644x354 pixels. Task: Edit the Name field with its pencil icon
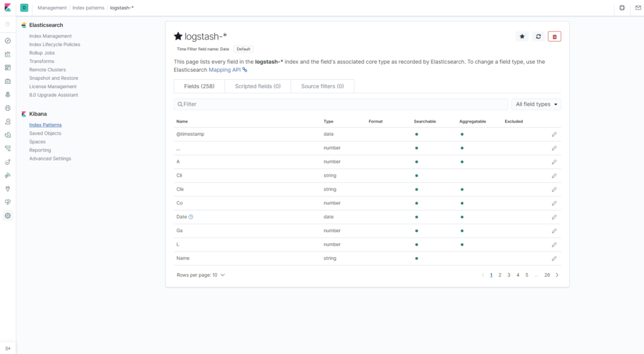(x=554, y=258)
